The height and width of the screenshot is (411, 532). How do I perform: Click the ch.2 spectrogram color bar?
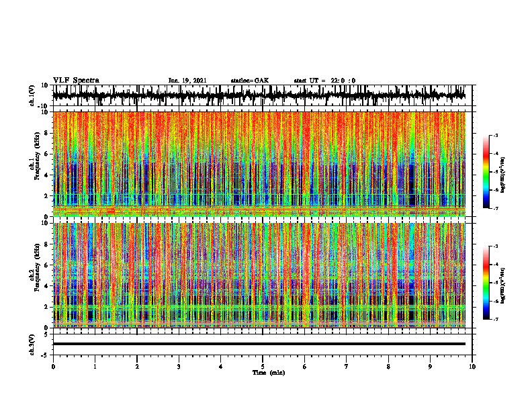pos(486,283)
